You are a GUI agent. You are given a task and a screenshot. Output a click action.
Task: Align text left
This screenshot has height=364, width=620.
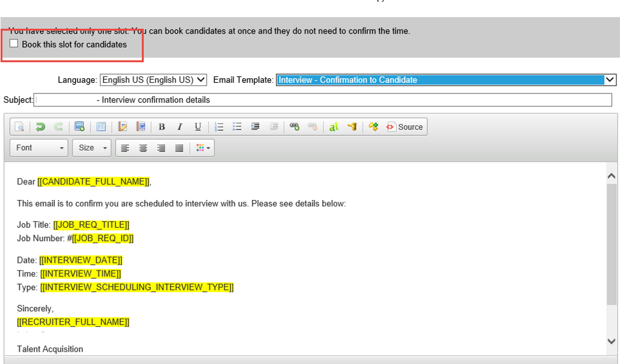click(125, 148)
